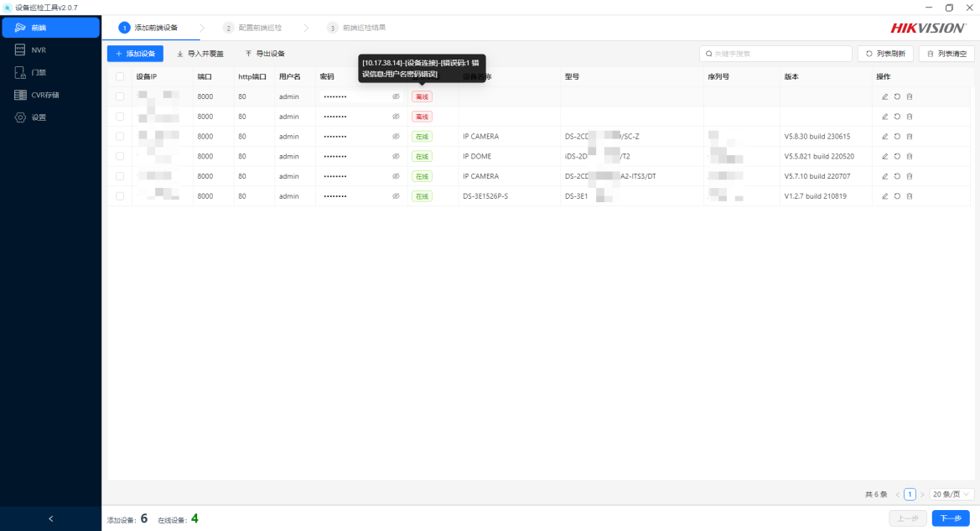Viewport: 980px width, 531px height.
Task: Click 导入并覆盖 import button
Action: tap(200, 54)
